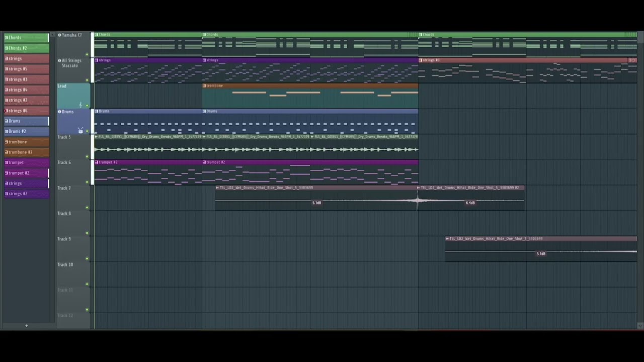Toggle the Track 9 mute dot

point(87,259)
